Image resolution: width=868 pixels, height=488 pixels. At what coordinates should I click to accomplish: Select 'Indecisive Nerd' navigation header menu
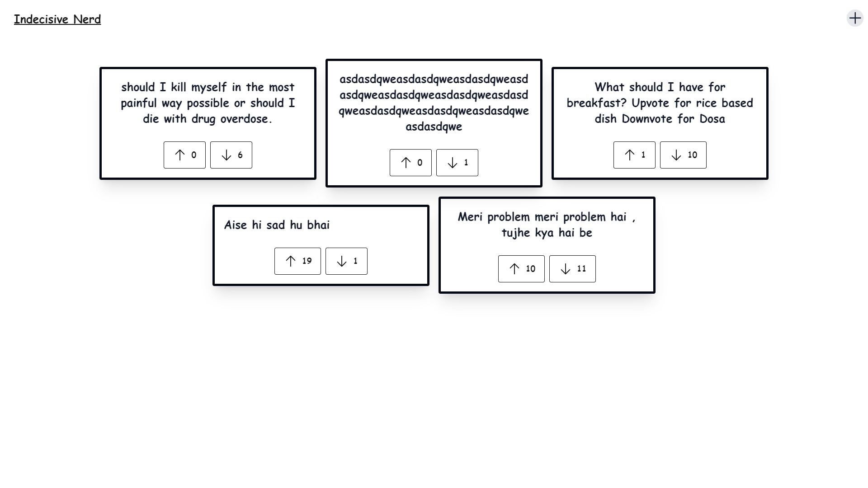click(57, 19)
